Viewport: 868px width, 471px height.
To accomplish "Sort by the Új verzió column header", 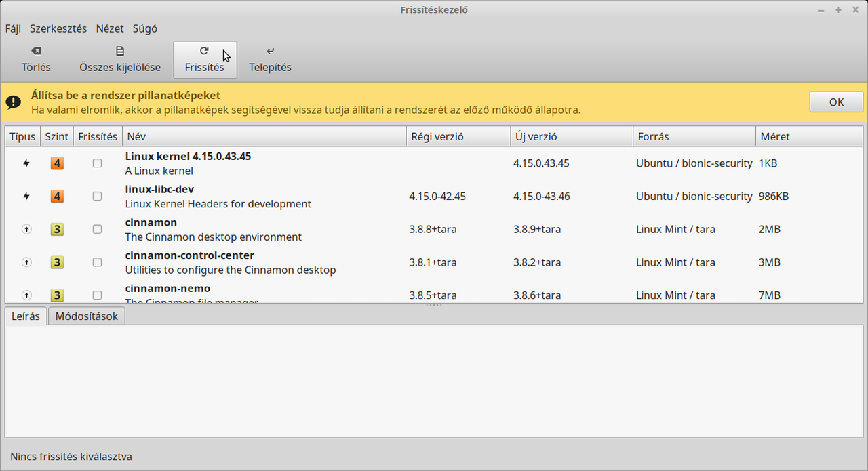I will [571, 136].
